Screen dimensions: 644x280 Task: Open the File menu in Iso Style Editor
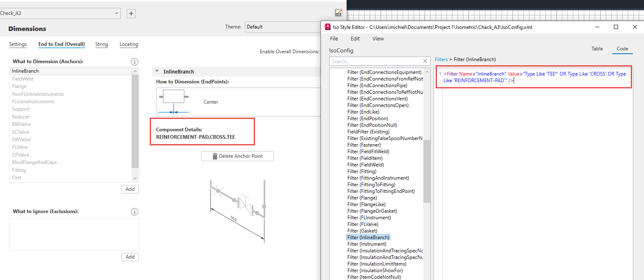click(333, 38)
